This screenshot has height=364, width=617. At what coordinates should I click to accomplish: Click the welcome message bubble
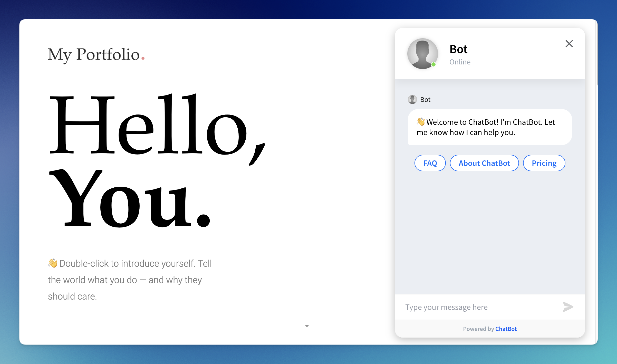coord(490,127)
